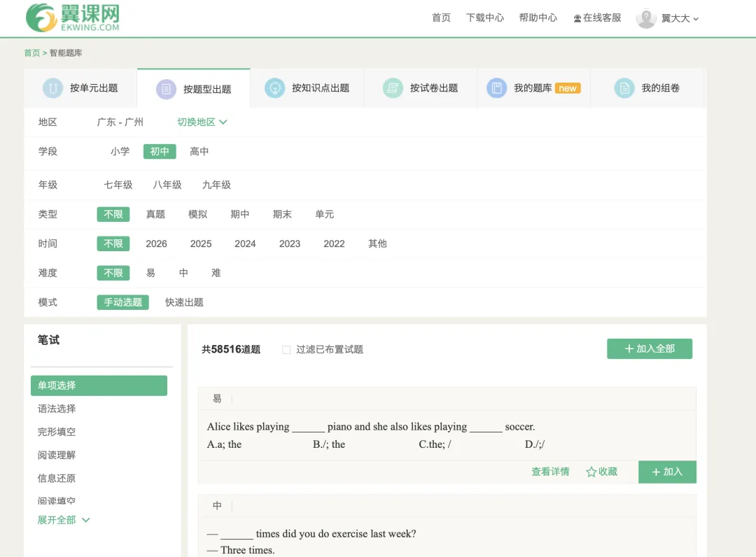The image size is (756, 557).
Task: Star the Alice question via 收藏
Action: pos(601,472)
